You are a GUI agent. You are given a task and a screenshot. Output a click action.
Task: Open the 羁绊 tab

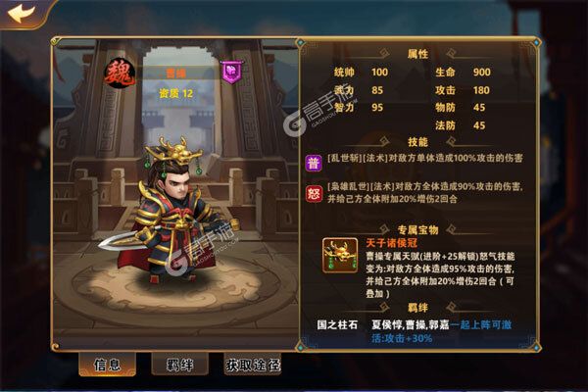tap(180, 364)
